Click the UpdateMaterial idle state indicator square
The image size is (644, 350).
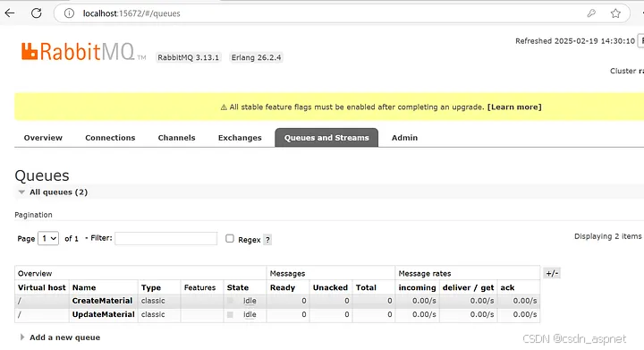tap(230, 315)
